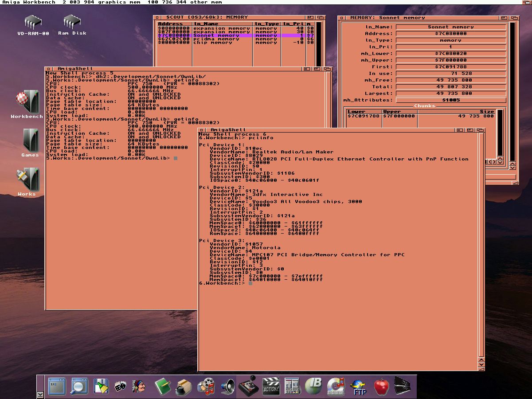Open the IB browser globe dock icon
The image size is (532, 399).
[x=313, y=386]
